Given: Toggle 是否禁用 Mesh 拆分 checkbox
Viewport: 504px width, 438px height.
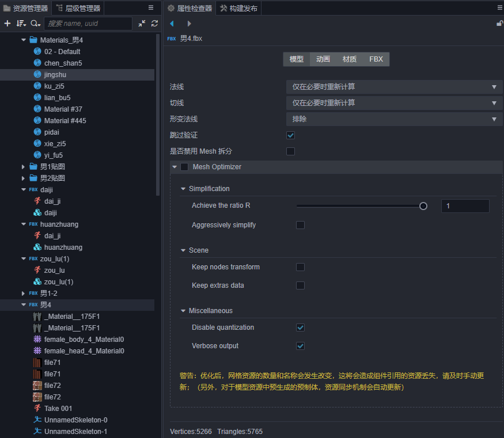Looking at the screenshot, I should [x=290, y=151].
